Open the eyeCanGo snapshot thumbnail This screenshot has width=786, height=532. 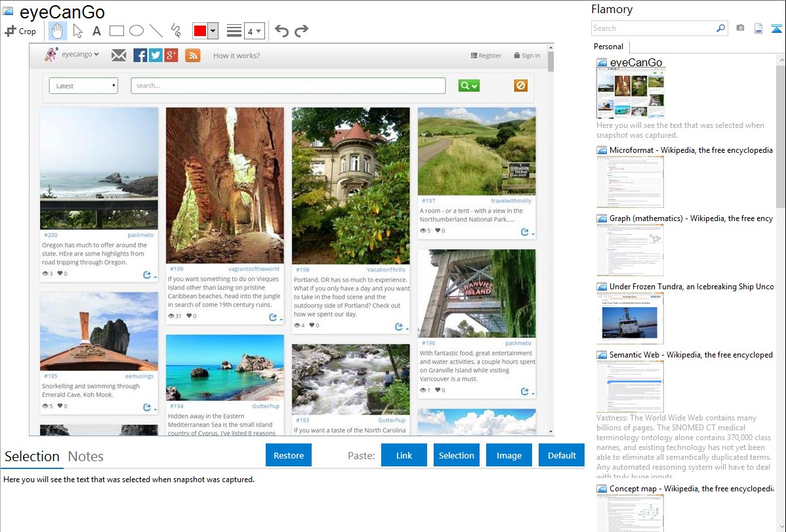click(x=630, y=93)
